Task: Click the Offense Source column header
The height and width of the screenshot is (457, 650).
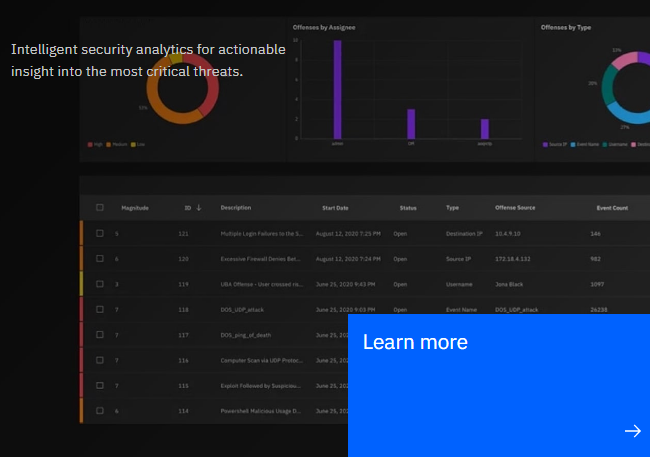Action: (x=515, y=207)
